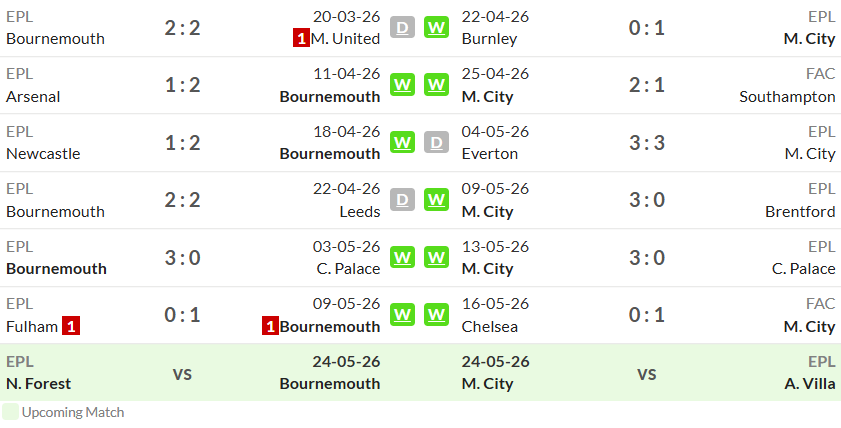Click the red card icon beside M. United
This screenshot has width=841, height=428.
point(301,39)
